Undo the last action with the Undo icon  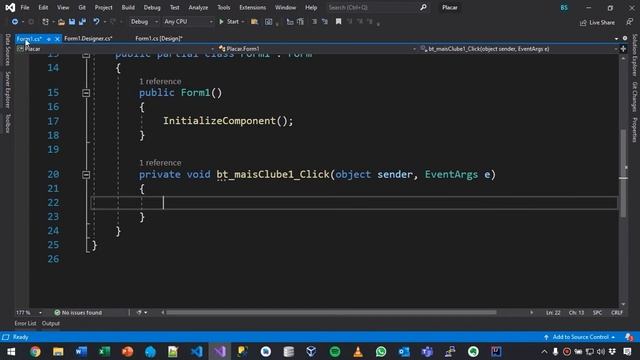point(96,22)
